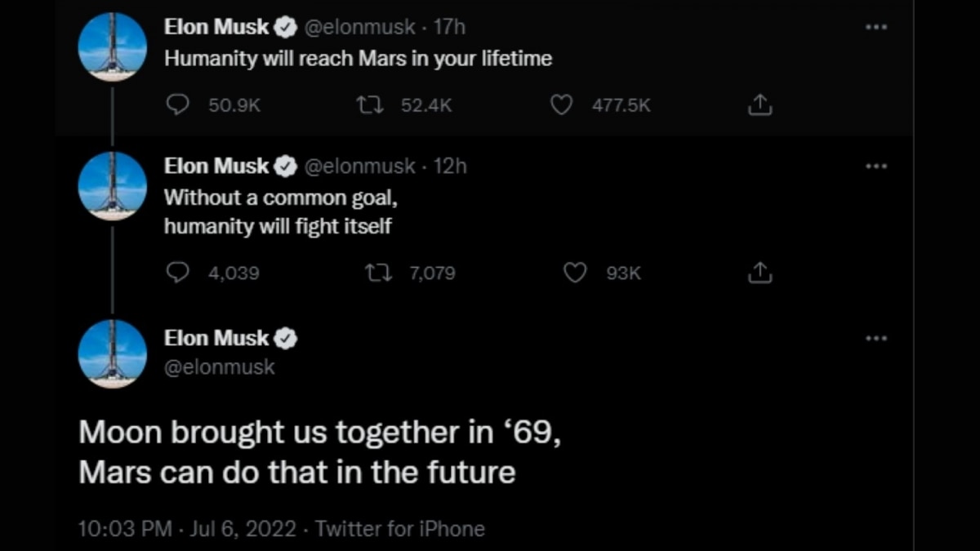This screenshot has width=980, height=551.
Task: Like the tweet with 477.5K likes
Action: tap(561, 105)
